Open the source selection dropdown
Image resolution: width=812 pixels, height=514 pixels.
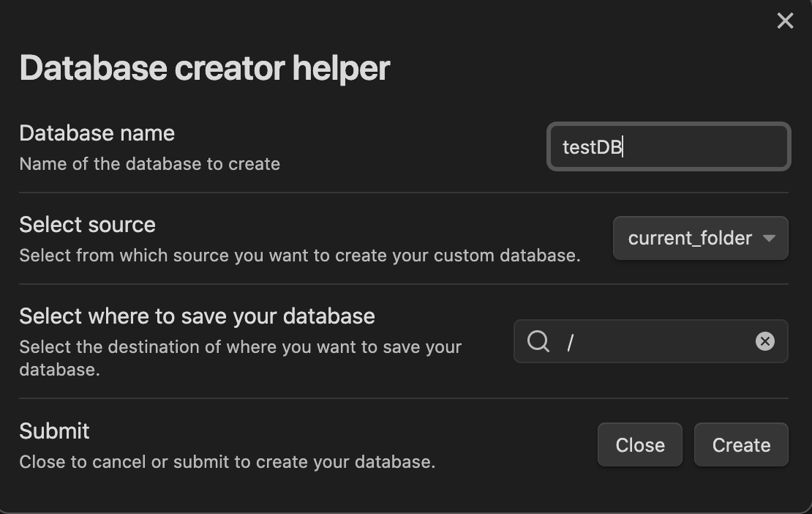point(699,238)
